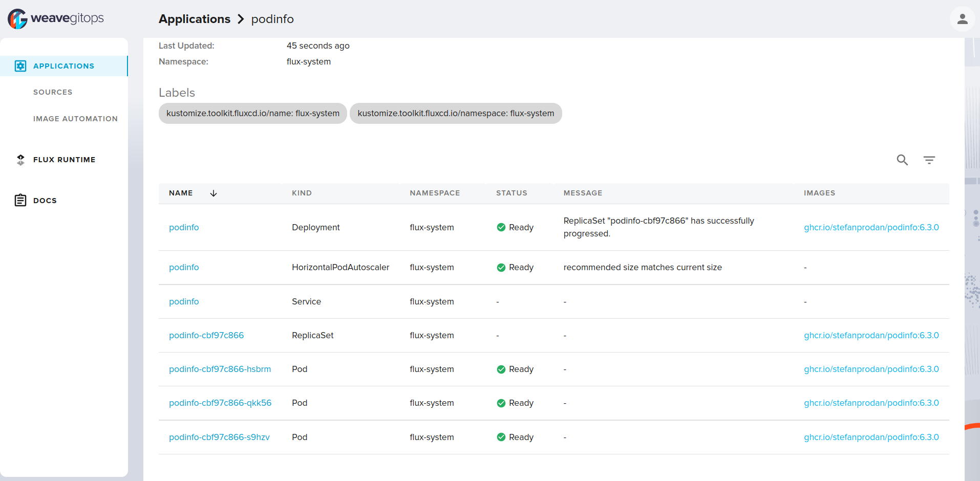
Task: Open image link in ReplicaSet row
Action: (x=871, y=335)
